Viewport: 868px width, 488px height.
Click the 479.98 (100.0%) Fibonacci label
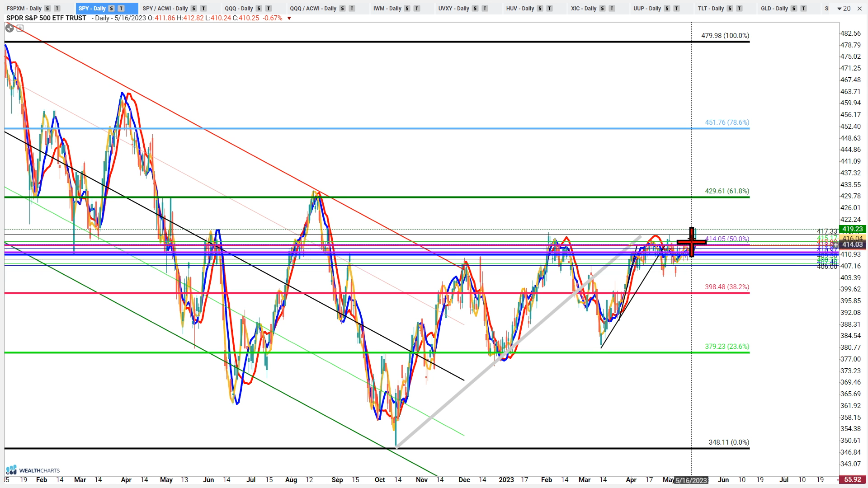click(x=725, y=36)
